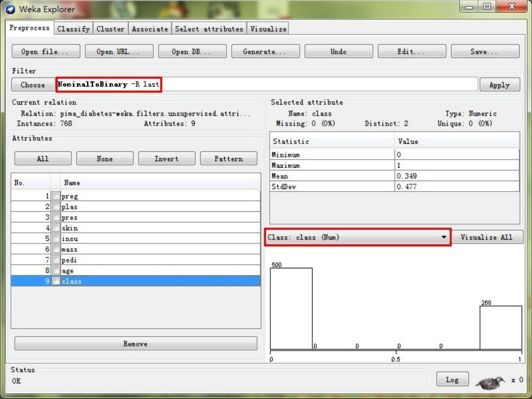Open the Log window

click(x=452, y=379)
